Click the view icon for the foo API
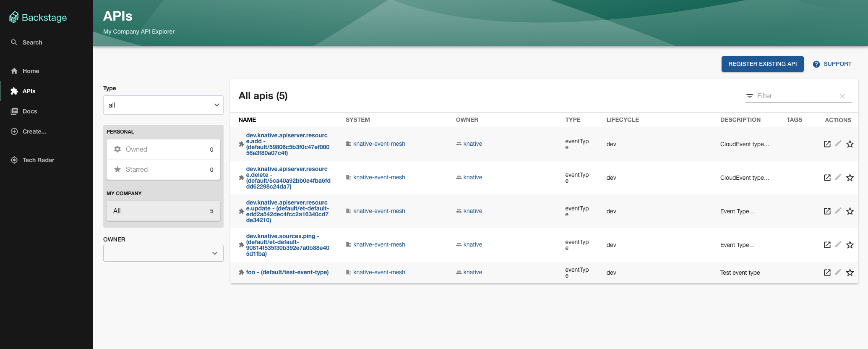This screenshot has height=349, width=868. tap(827, 273)
